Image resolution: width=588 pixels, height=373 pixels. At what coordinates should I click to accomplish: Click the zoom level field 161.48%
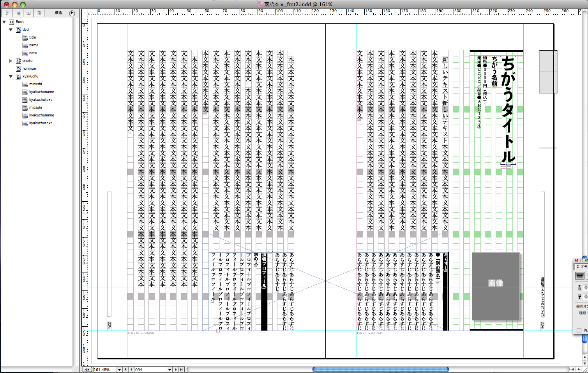point(105,369)
